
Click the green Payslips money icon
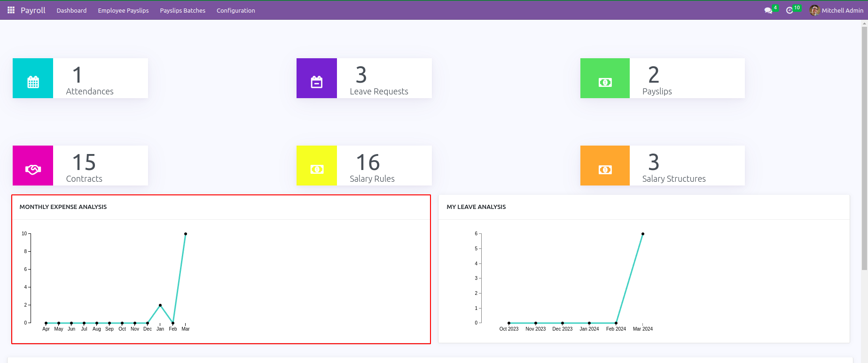(x=605, y=82)
